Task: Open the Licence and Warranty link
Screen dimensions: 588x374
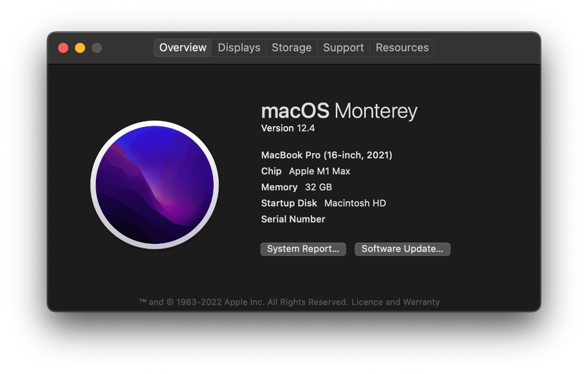Action: point(396,302)
